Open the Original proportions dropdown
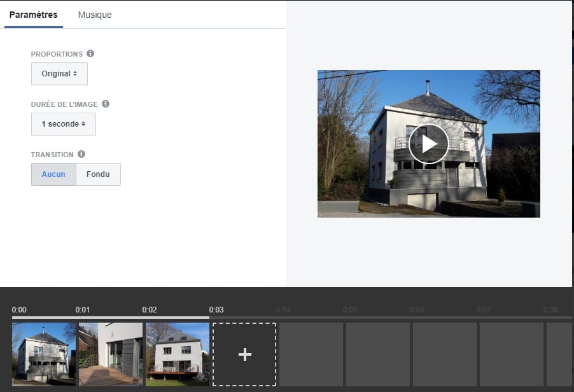The image size is (574, 392). point(59,74)
